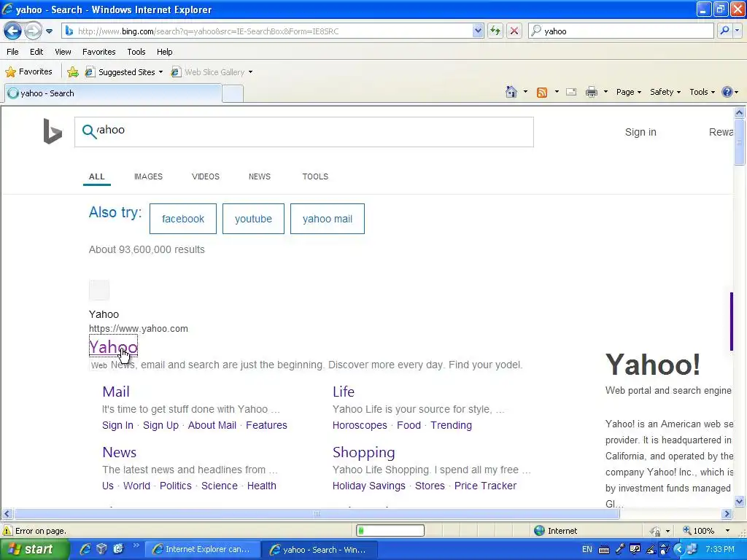
Task: Click the yahoo mail suggestion button
Action: click(x=328, y=219)
